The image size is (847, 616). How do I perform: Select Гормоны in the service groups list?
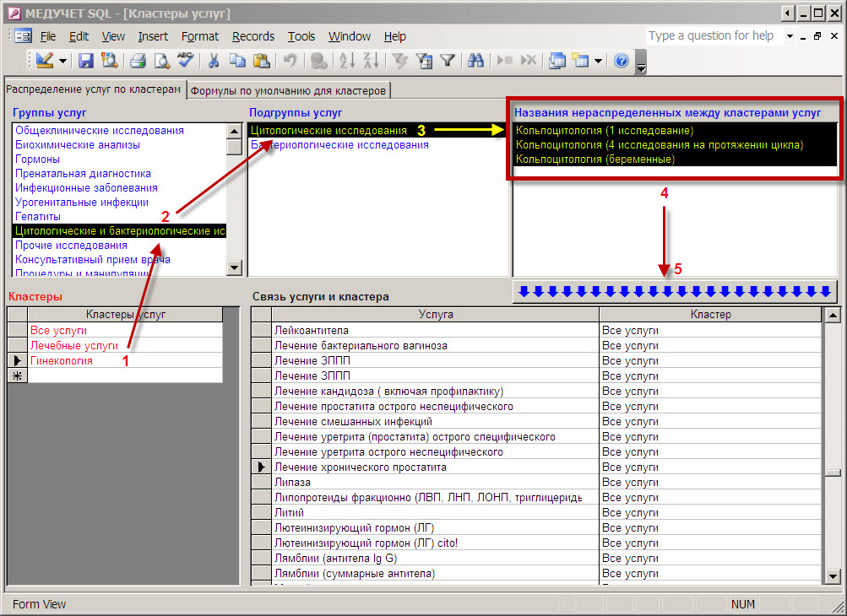(x=37, y=159)
